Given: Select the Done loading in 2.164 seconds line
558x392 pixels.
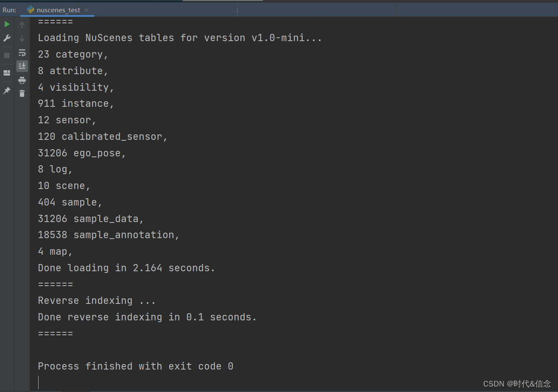Looking at the screenshot, I should click(x=126, y=267).
